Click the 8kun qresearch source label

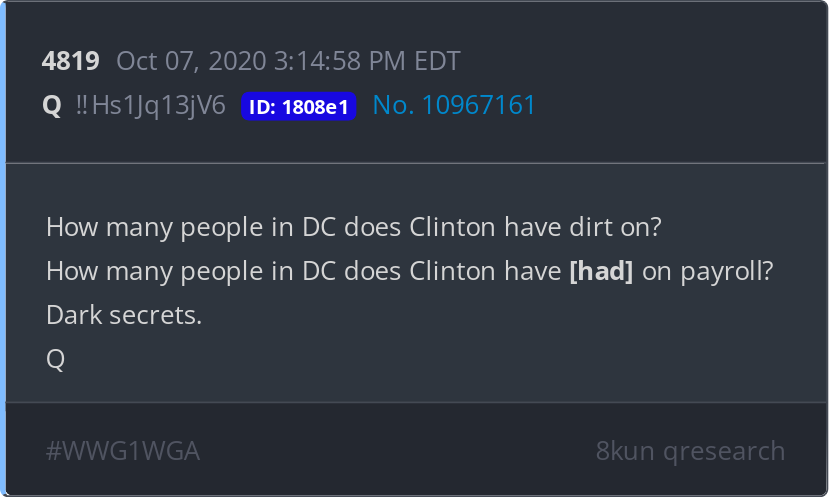coord(690,451)
